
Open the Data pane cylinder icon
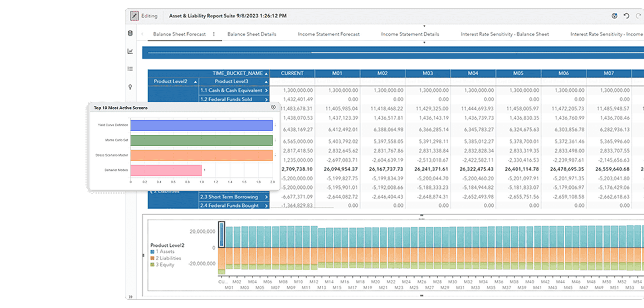pos(130,33)
